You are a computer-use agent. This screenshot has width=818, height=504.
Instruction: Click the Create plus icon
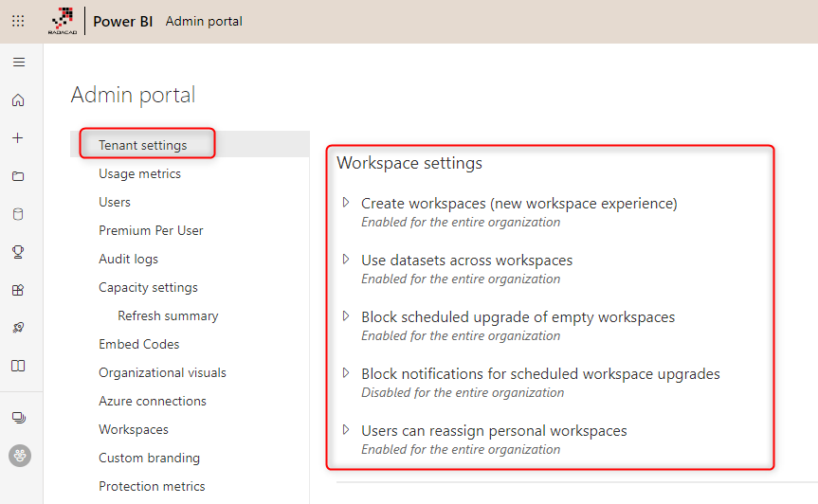18,138
